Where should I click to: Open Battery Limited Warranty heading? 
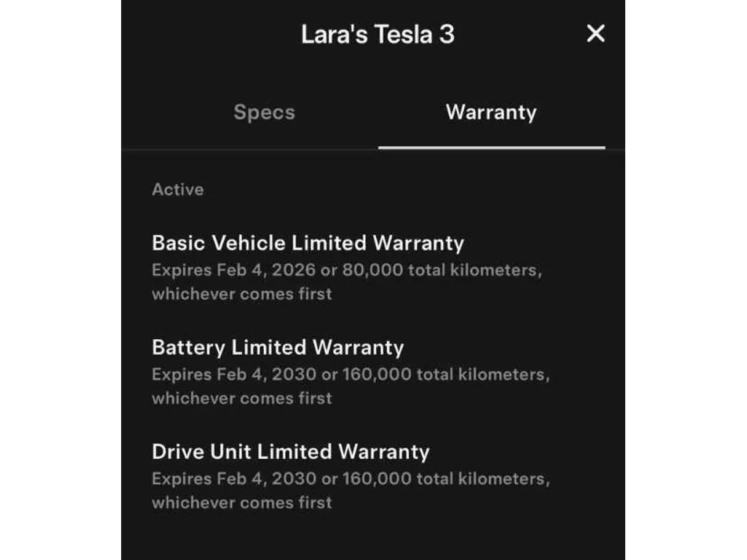click(277, 347)
